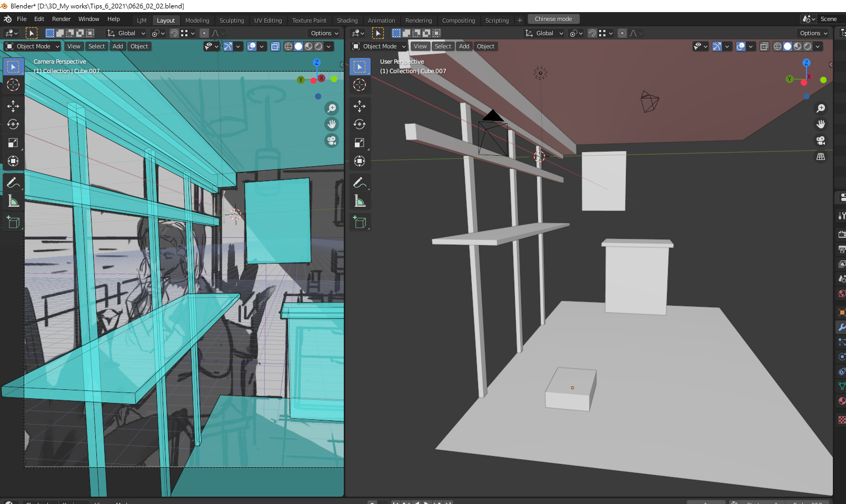
Task: Enable proportional editing in left viewport header
Action: click(x=204, y=33)
